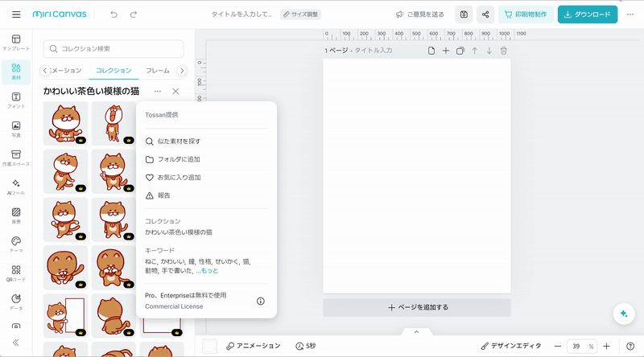Select フォルダに追加 menu item
644x357 pixels.
point(206,159)
